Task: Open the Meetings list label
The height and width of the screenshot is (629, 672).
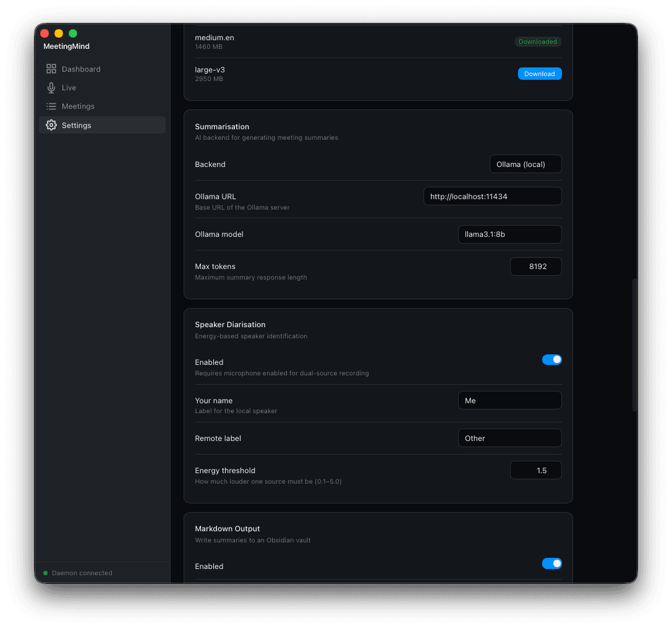Action: pos(78,106)
